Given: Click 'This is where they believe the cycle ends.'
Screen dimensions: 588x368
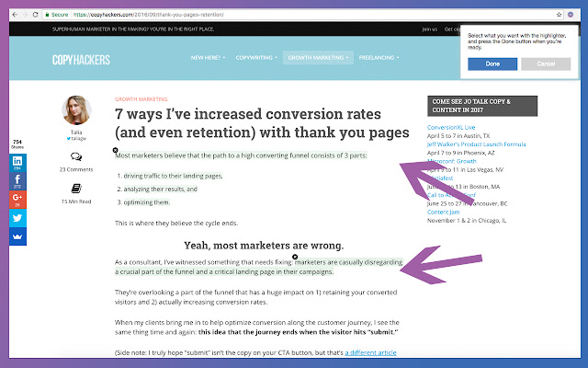Looking at the screenshot, I should coord(176,223).
